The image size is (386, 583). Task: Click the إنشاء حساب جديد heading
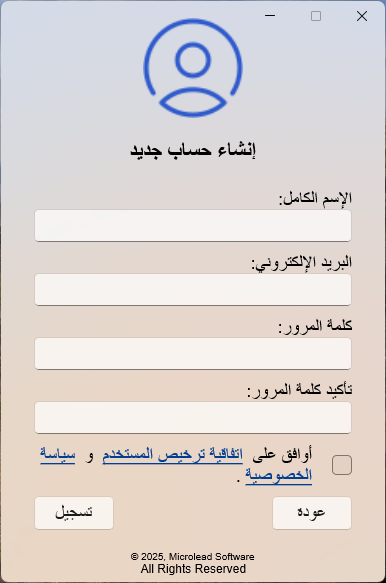pyautogui.click(x=193, y=150)
